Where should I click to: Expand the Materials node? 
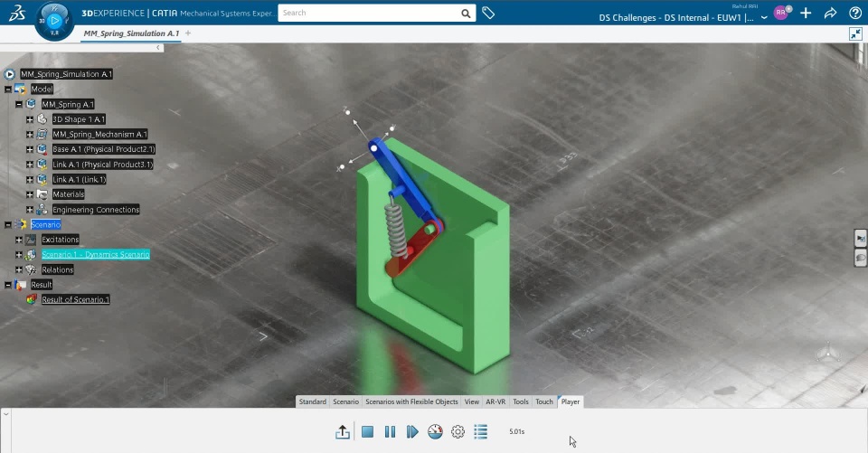point(30,194)
